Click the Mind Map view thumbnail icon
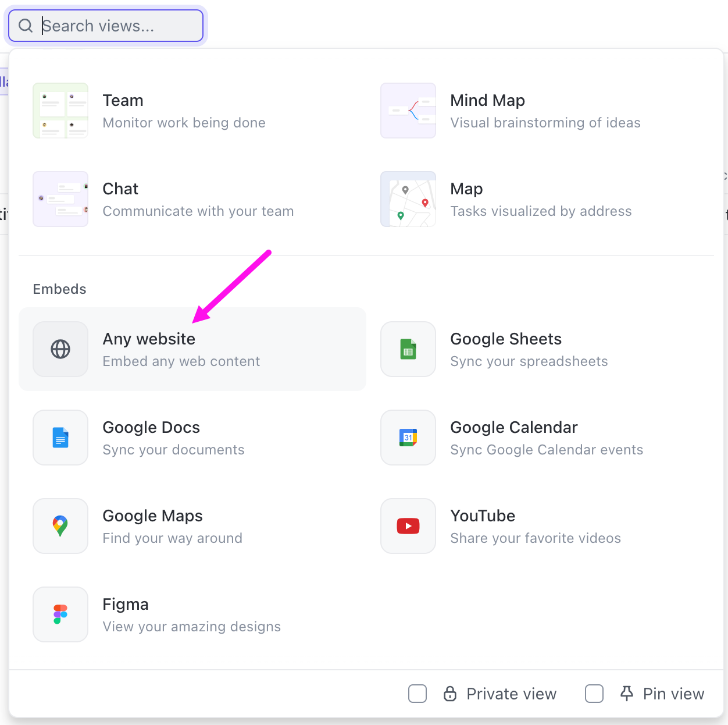The height and width of the screenshot is (725, 728). (408, 111)
